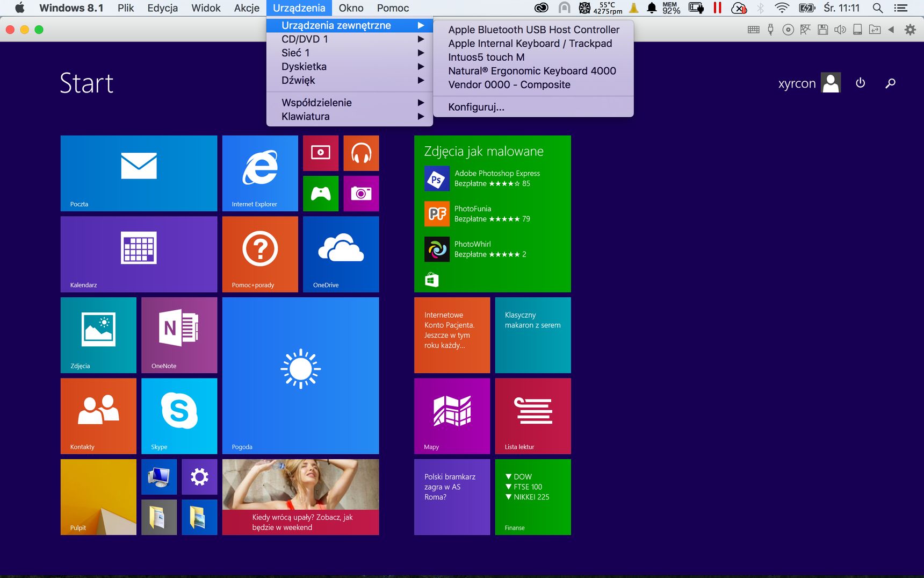Open the Kontakty people tile

98,416
